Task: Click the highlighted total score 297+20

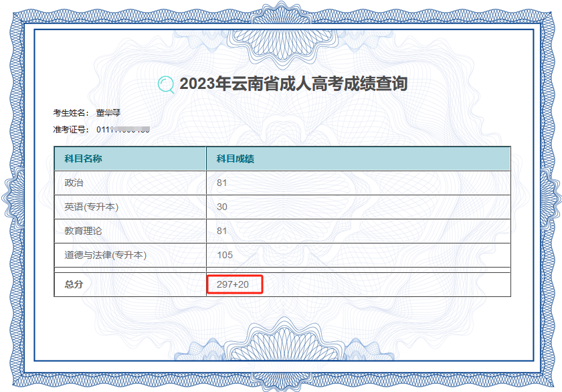Action: [x=233, y=284]
